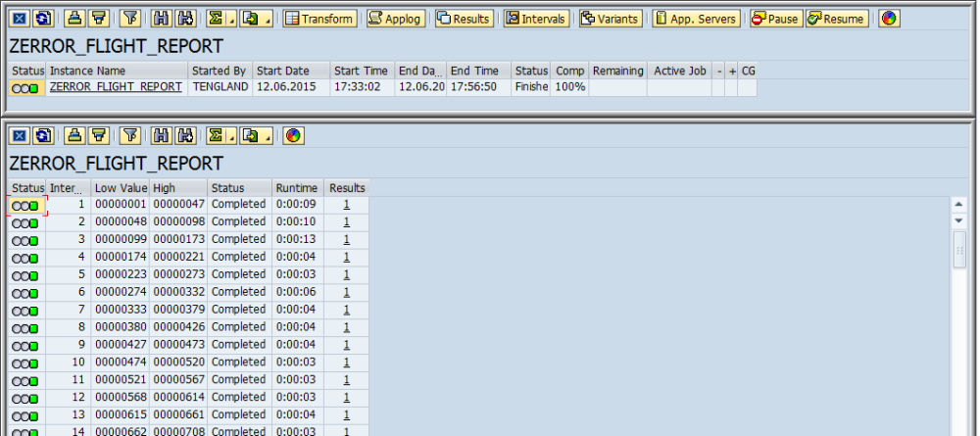Show Intervals via toolbar button

pyautogui.click(x=536, y=19)
